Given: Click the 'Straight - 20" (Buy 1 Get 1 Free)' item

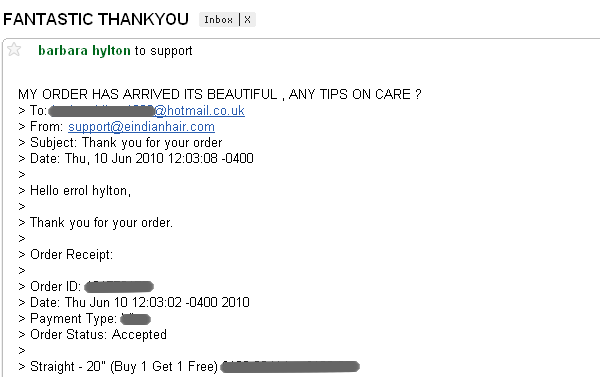Looking at the screenshot, I should tap(124, 367).
